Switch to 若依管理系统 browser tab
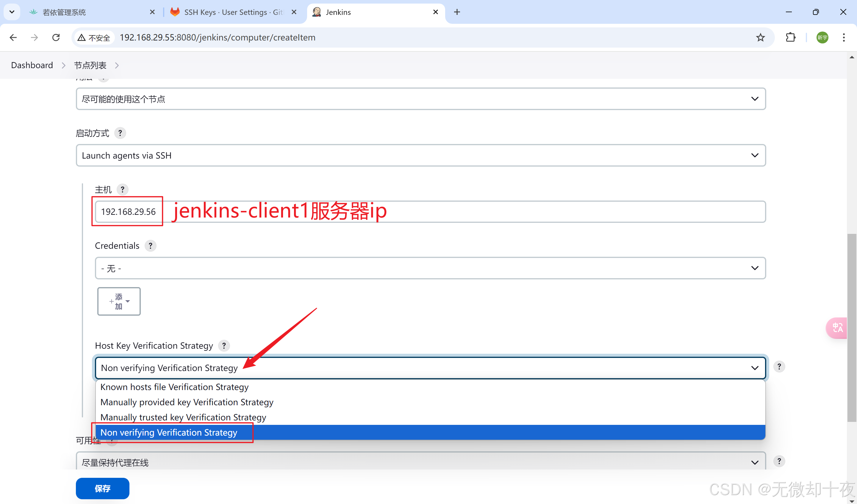This screenshot has width=857, height=504. point(64,12)
